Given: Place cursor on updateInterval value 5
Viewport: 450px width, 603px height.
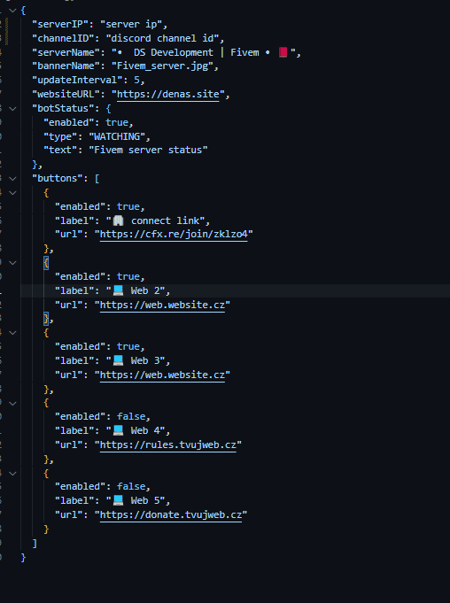Looking at the screenshot, I should click(x=137, y=80).
